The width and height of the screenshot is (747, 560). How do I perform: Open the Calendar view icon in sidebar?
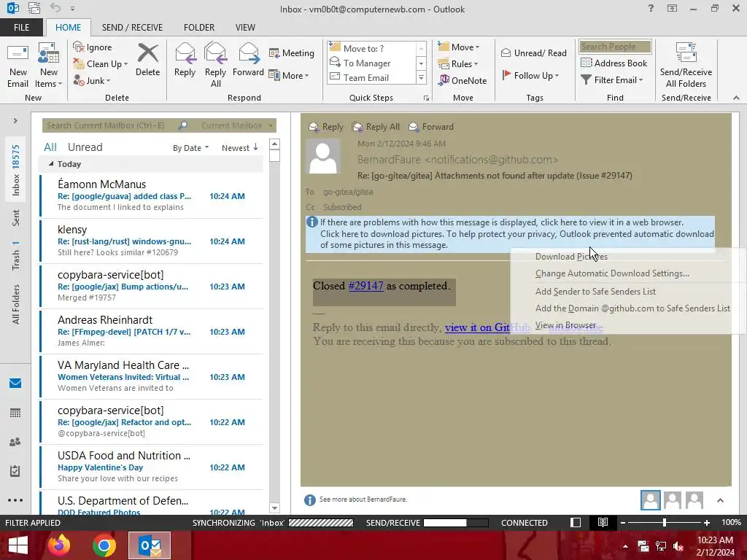pyautogui.click(x=15, y=413)
